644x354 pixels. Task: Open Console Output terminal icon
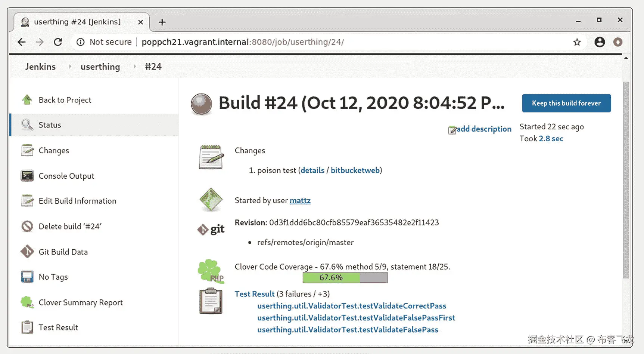[27, 176]
